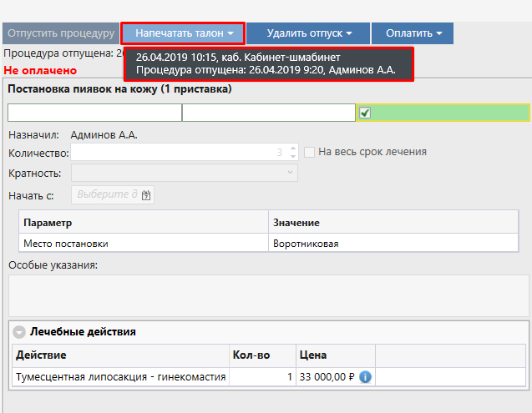Image resolution: width=532 pixels, height=413 pixels.
Task: Open the 'Напечатать талон' dropdown
Action: click(x=184, y=33)
